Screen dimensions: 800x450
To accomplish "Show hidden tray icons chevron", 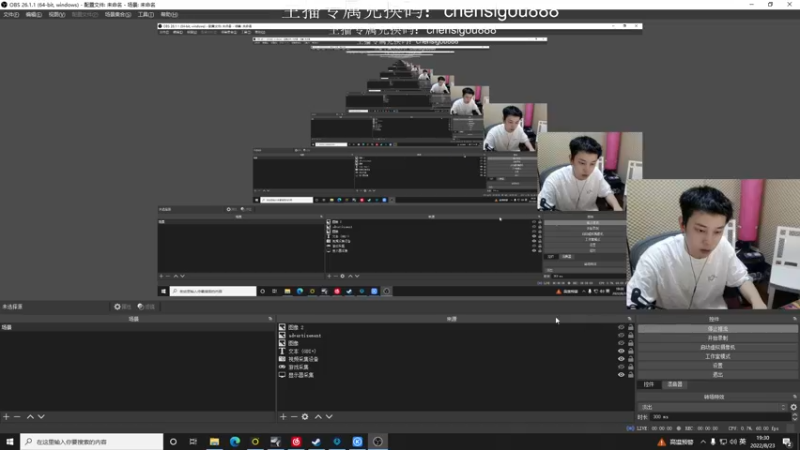I will click(x=703, y=442).
